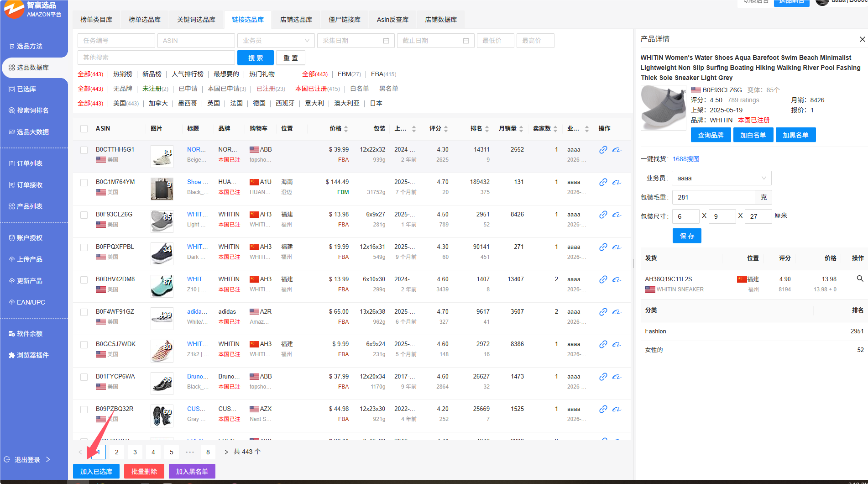
Task: Open link icon for B0F93CLZ6G row
Action: [x=603, y=215]
